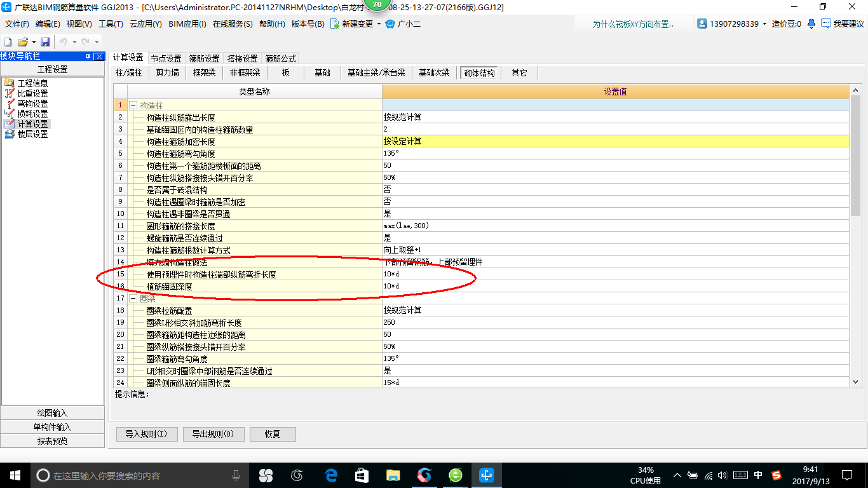Click the 导出规则(O) button

[213, 434]
